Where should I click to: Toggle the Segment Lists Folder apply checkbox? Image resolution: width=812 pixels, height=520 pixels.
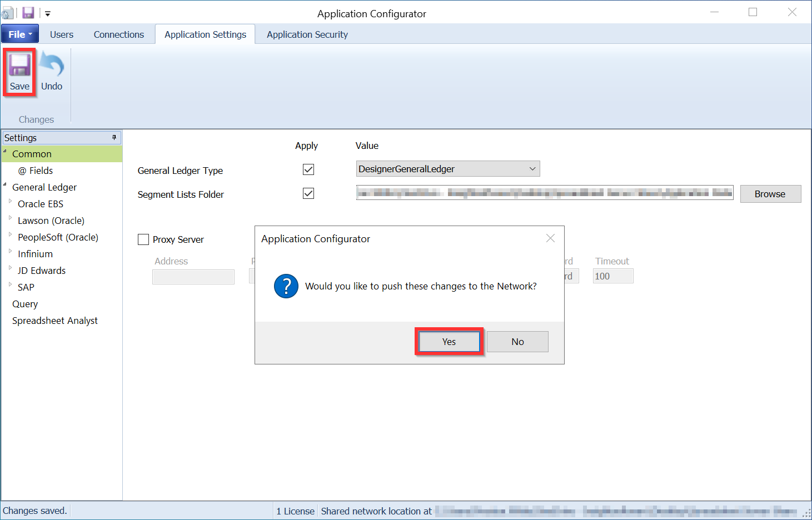[x=308, y=193]
